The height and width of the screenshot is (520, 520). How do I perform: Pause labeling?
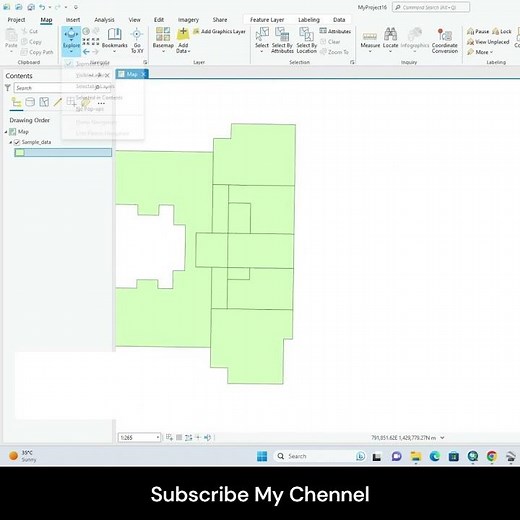pos(478,31)
